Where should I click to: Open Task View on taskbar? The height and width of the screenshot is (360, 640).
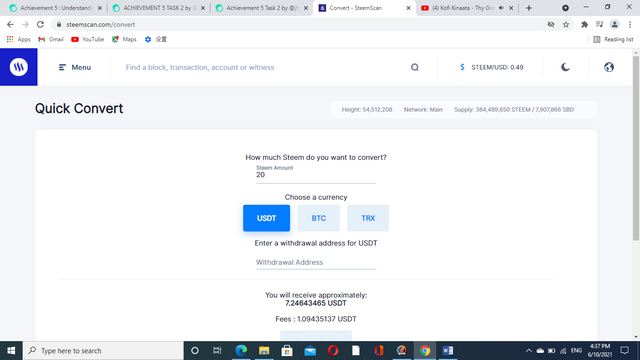click(217, 351)
